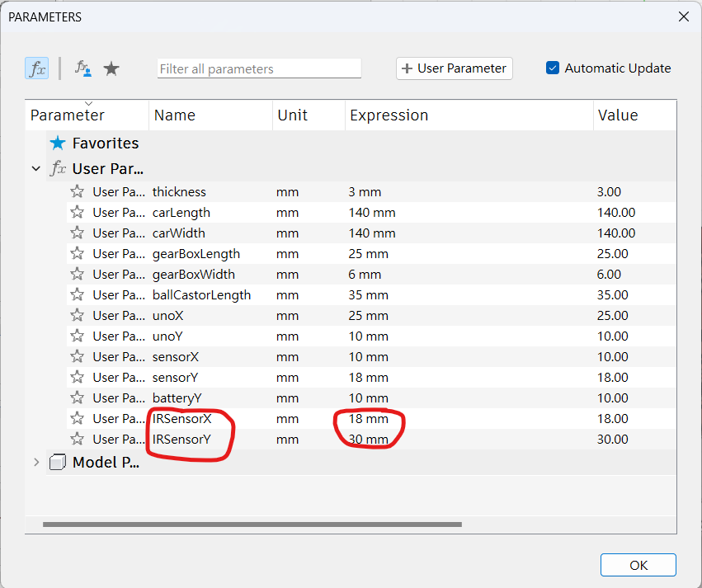This screenshot has width=702, height=588.
Task: Expand the Model Parameters group
Action: point(35,462)
